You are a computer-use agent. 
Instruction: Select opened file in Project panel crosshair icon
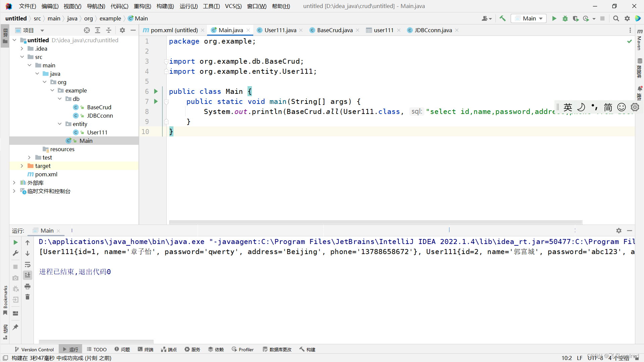click(87, 30)
